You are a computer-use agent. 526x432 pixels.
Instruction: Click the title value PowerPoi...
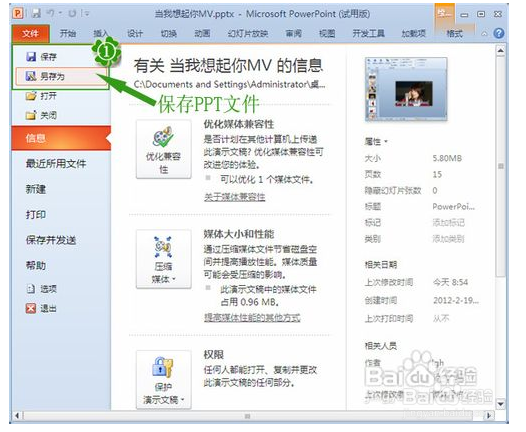click(x=453, y=207)
